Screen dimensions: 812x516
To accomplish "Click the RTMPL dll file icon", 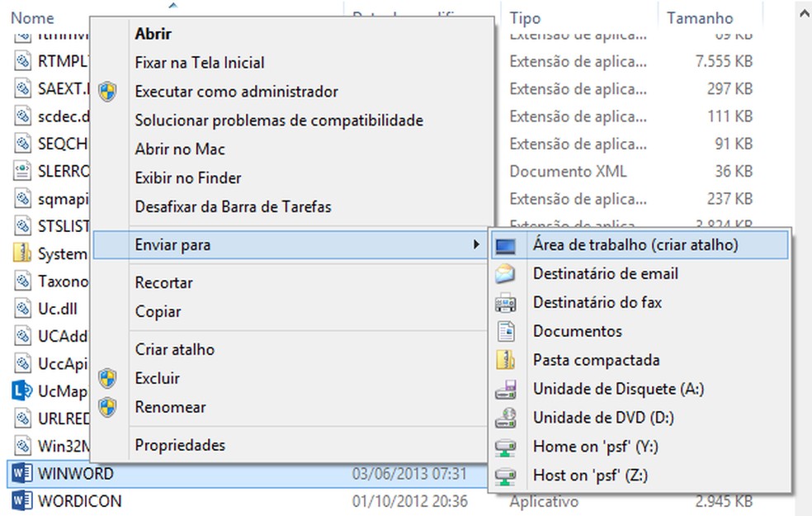I will pos(21,60).
